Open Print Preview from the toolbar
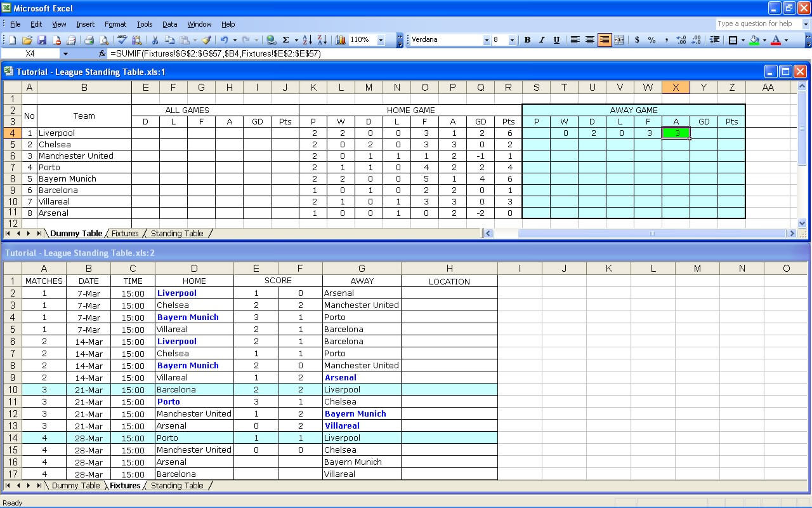This screenshot has height=508, width=812. click(x=104, y=40)
